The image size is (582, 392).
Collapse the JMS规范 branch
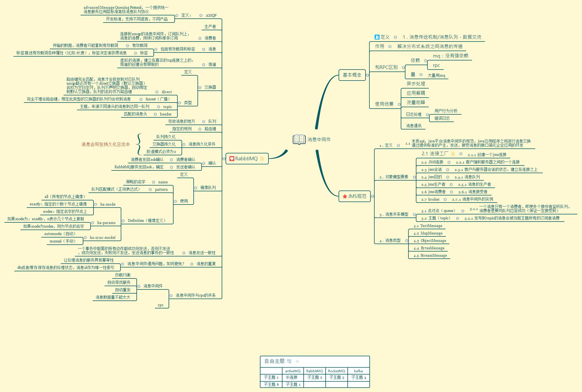(372, 196)
